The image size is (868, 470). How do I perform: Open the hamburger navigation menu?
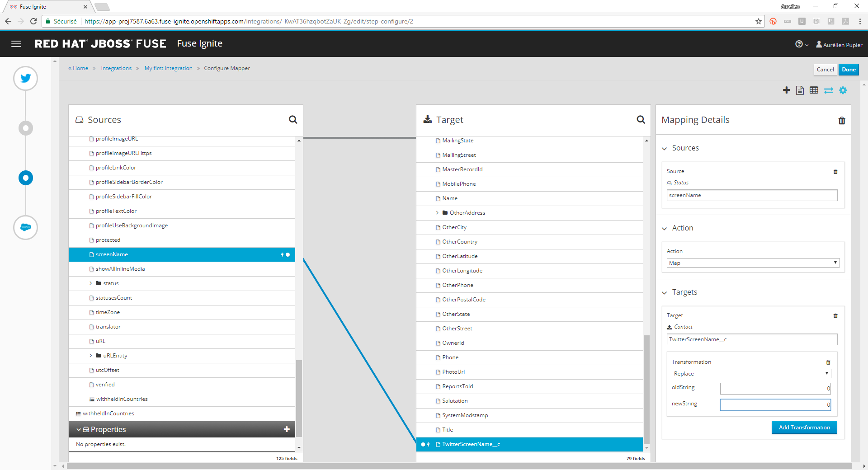pos(16,43)
